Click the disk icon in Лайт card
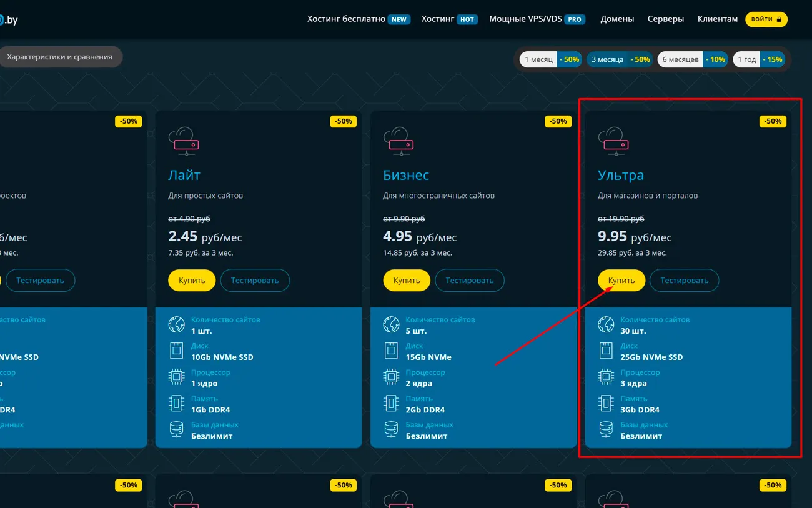This screenshot has height=508, width=812. (177, 351)
